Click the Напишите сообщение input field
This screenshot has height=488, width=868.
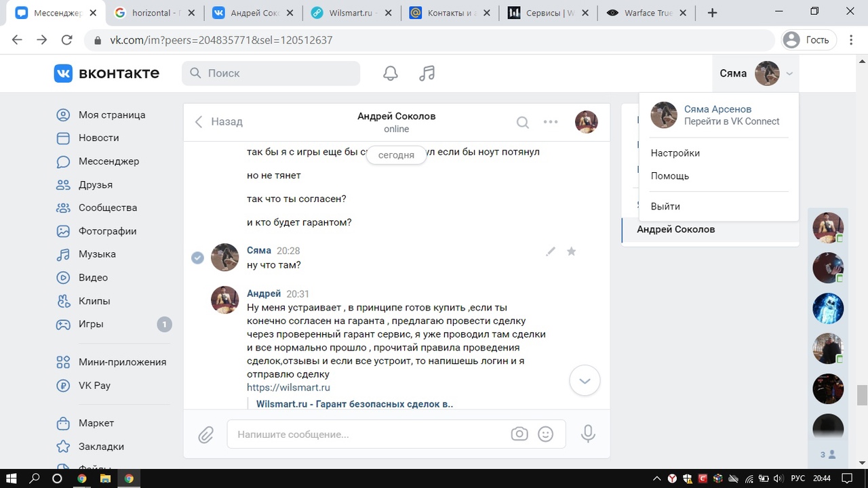pyautogui.click(x=370, y=434)
